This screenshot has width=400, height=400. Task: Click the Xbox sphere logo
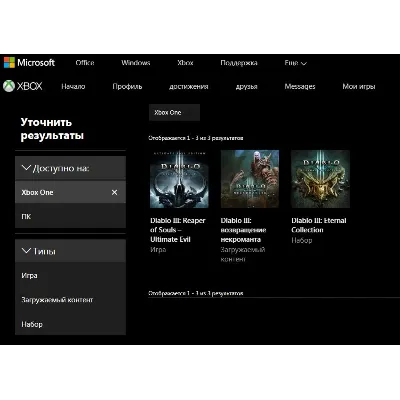[x=9, y=86]
